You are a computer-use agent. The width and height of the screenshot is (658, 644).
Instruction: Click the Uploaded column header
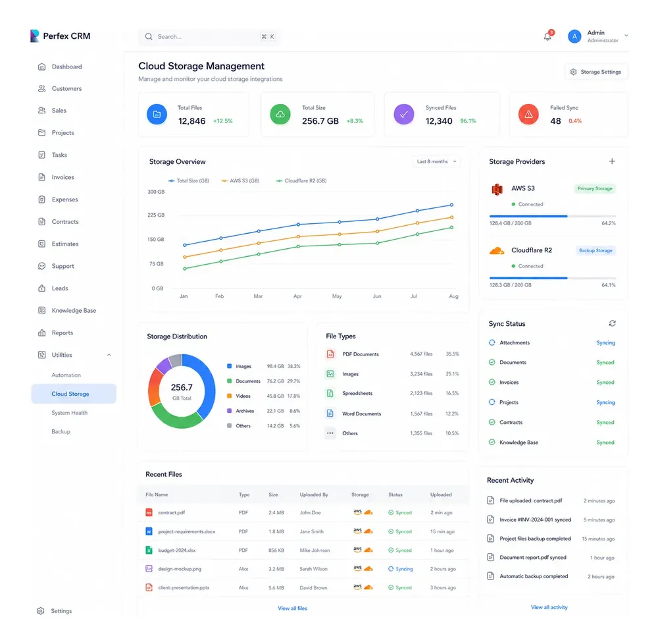click(441, 495)
